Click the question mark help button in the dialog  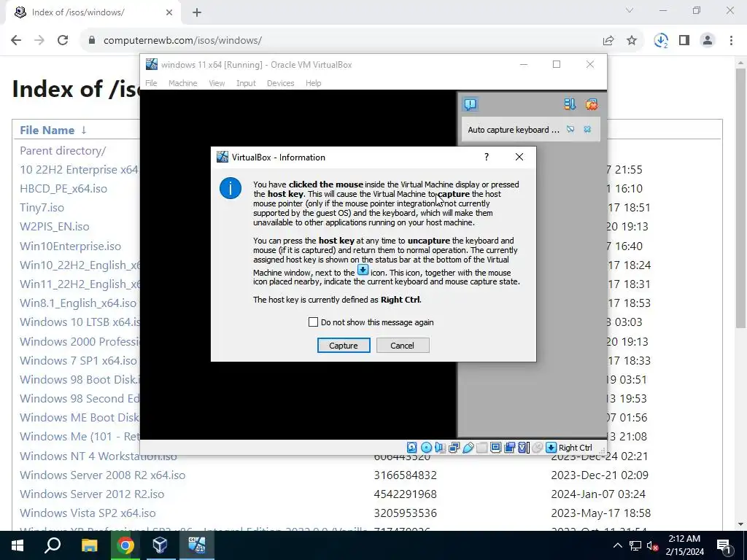487,157
